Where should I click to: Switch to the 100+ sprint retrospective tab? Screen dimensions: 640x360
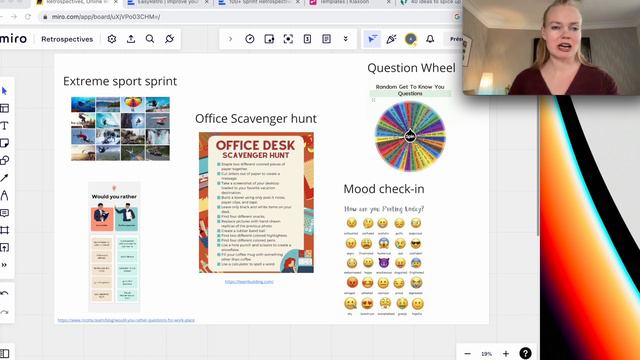pyautogui.click(x=259, y=2)
